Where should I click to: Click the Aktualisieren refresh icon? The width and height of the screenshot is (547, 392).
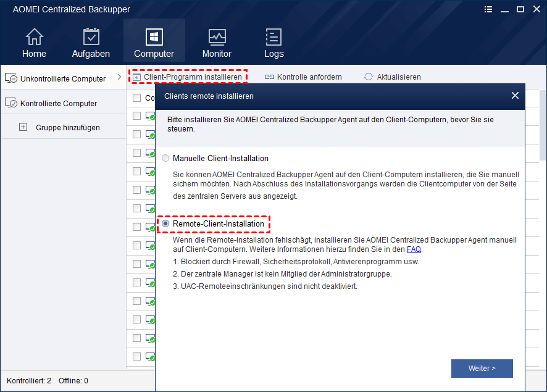pos(369,77)
